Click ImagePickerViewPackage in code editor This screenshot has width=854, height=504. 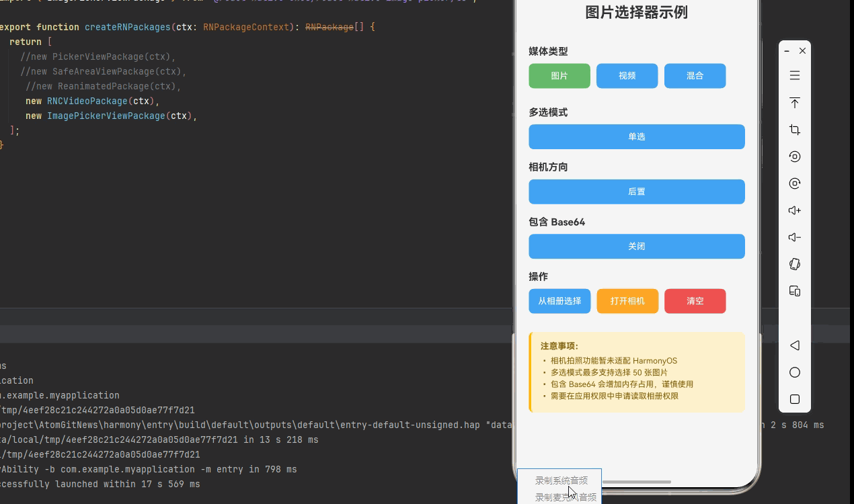point(106,116)
